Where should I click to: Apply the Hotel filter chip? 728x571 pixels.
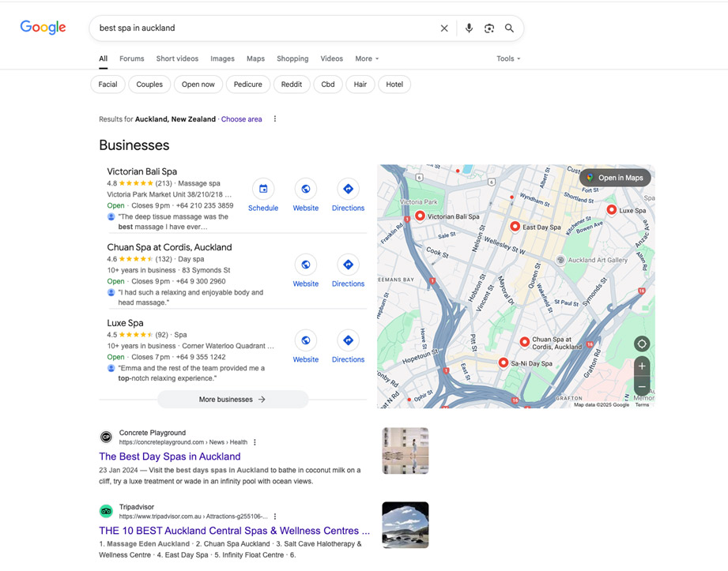pyautogui.click(x=394, y=85)
